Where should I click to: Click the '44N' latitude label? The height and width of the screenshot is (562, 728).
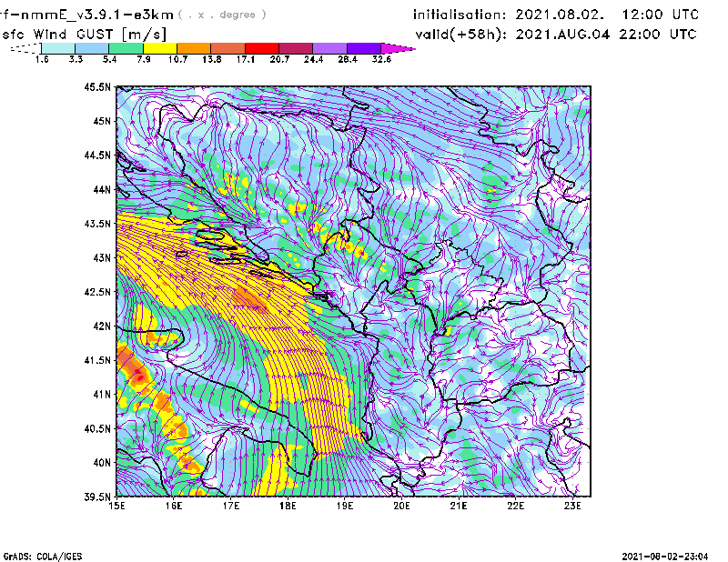(x=102, y=189)
